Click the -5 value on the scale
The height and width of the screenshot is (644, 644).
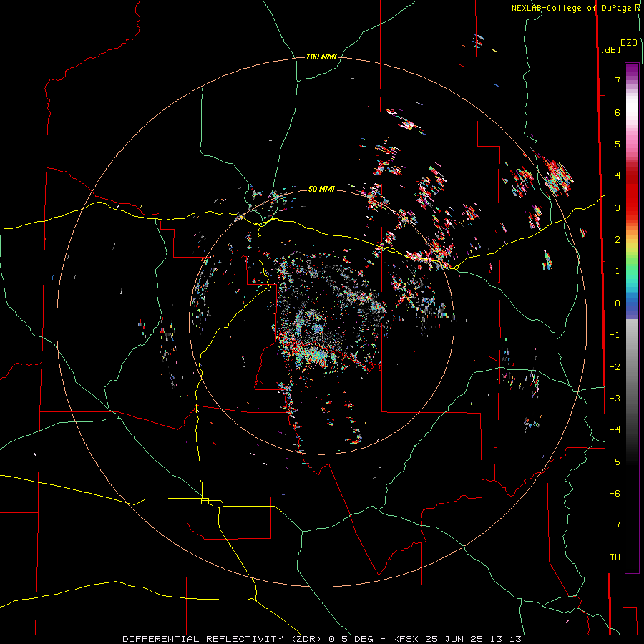615,462
